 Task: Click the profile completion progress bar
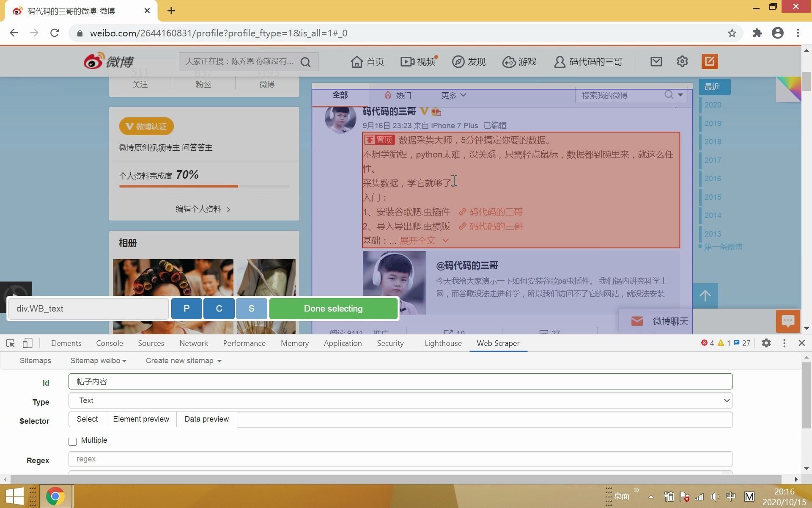coord(204,186)
